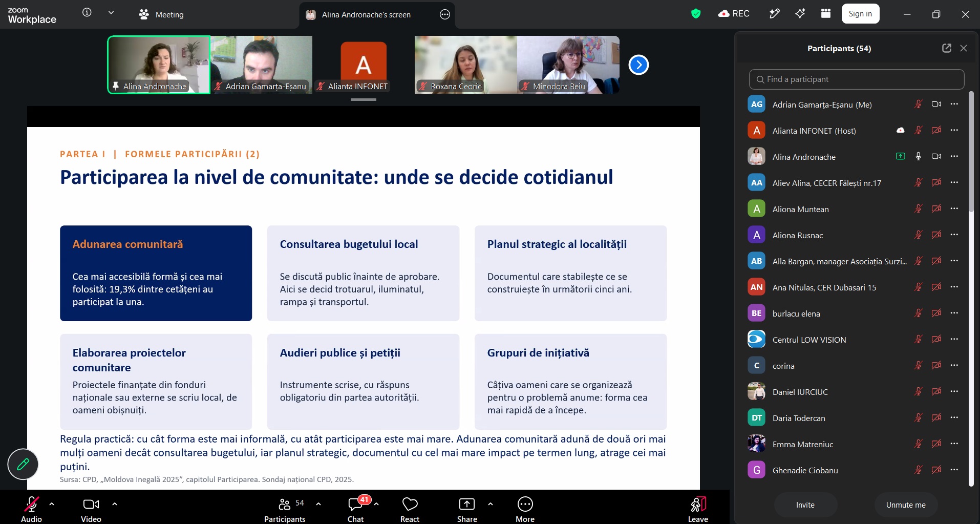This screenshot has width=980, height=524.
Task: Pop out the Participants panel
Action: click(x=946, y=48)
